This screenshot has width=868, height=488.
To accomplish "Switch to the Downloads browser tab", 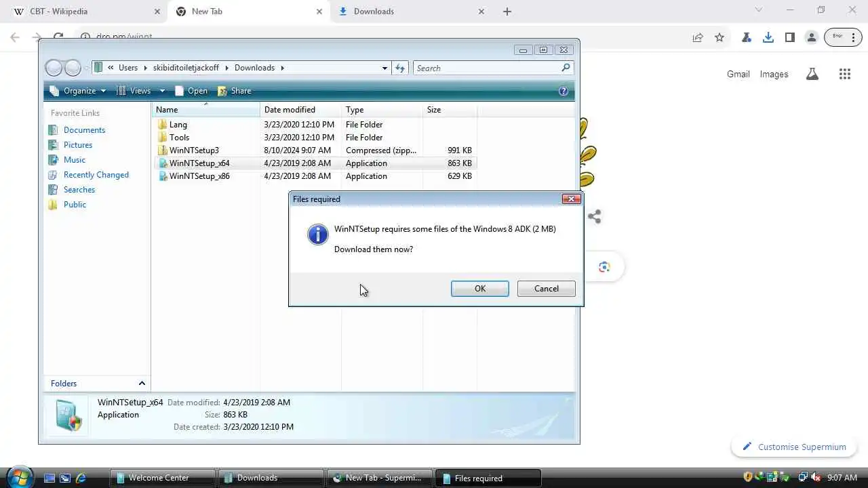I will 412,12.
